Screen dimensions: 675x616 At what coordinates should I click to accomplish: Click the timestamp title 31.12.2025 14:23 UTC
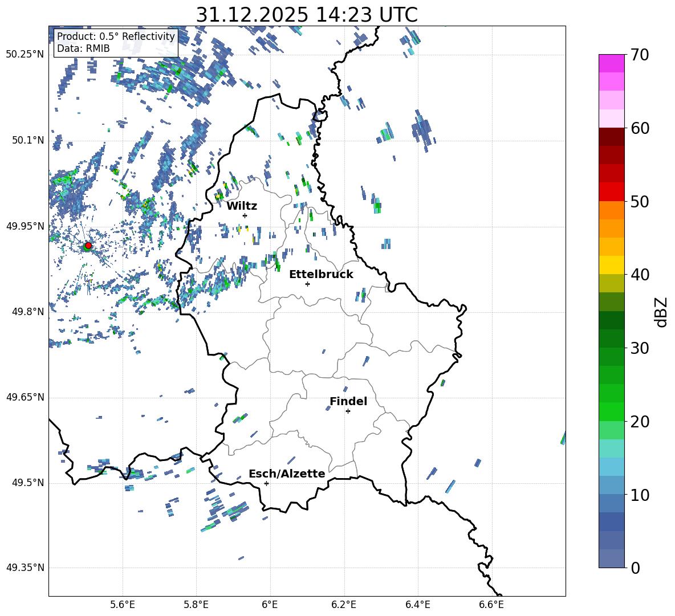(307, 15)
